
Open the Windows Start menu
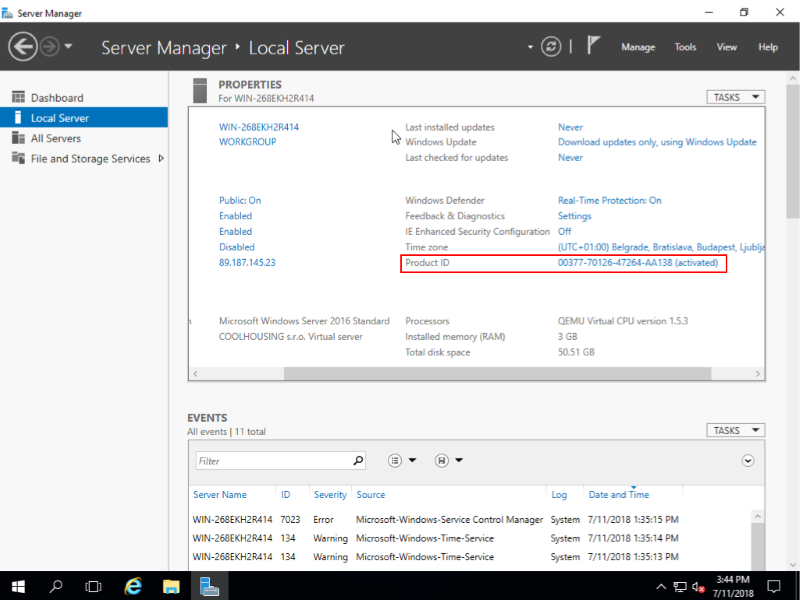click(18, 586)
